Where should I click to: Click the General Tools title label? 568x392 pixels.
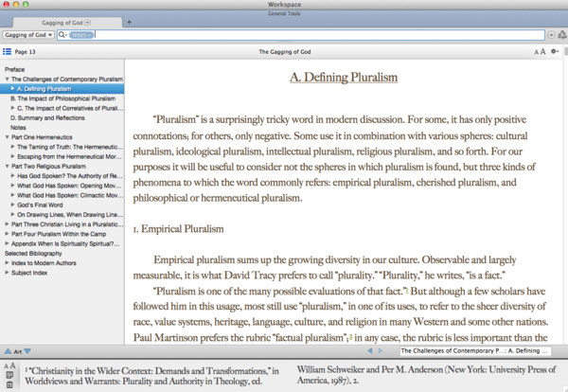tap(284, 13)
